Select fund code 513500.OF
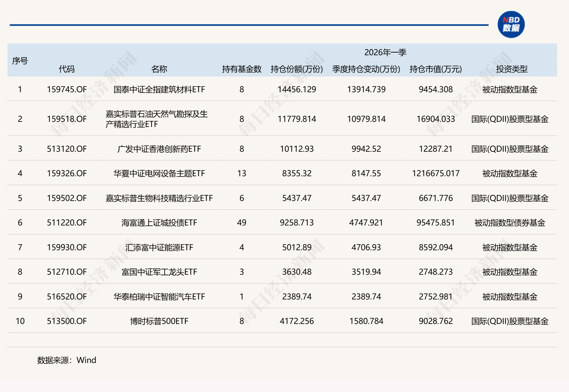The height and width of the screenshot is (392, 569). pyautogui.click(x=67, y=321)
